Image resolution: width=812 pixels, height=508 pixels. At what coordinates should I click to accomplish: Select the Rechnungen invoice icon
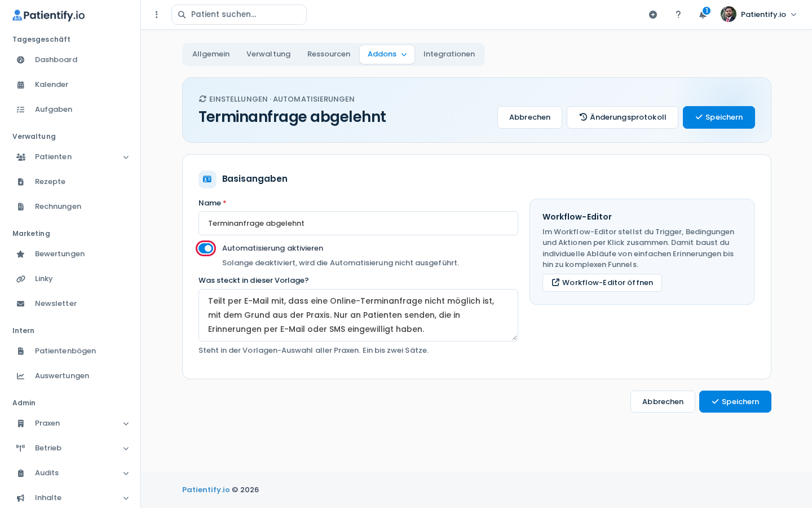coord(21,207)
